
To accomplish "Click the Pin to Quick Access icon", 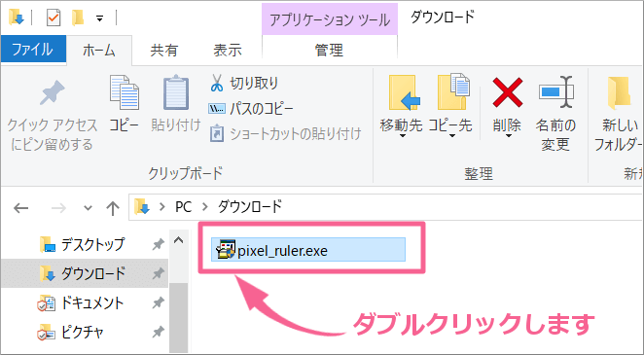I will click(52, 93).
